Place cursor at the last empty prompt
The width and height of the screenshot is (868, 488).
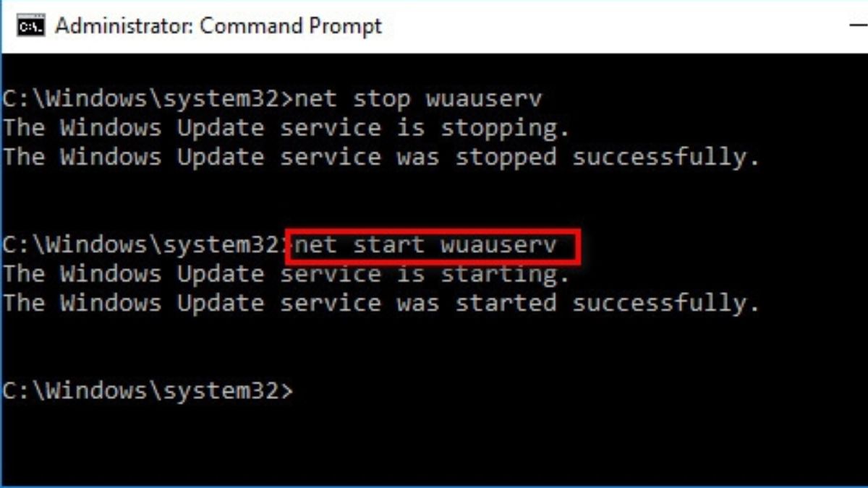(304, 391)
